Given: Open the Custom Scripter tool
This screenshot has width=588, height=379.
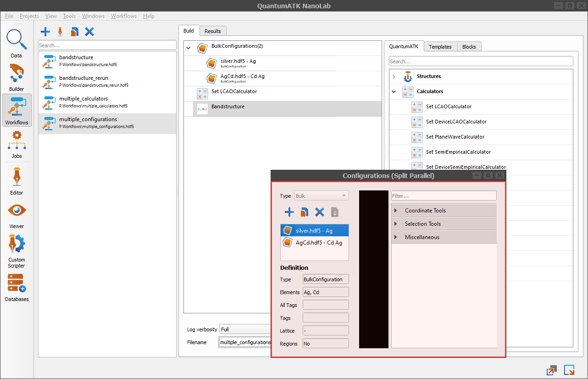Looking at the screenshot, I should 17,251.
